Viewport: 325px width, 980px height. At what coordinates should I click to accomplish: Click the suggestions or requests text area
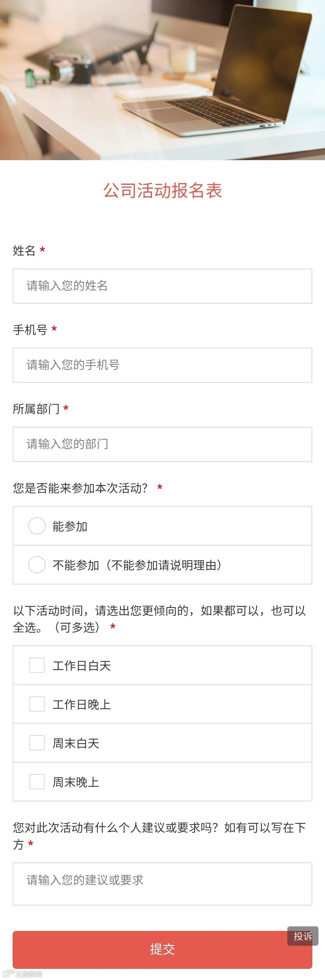pos(162,883)
